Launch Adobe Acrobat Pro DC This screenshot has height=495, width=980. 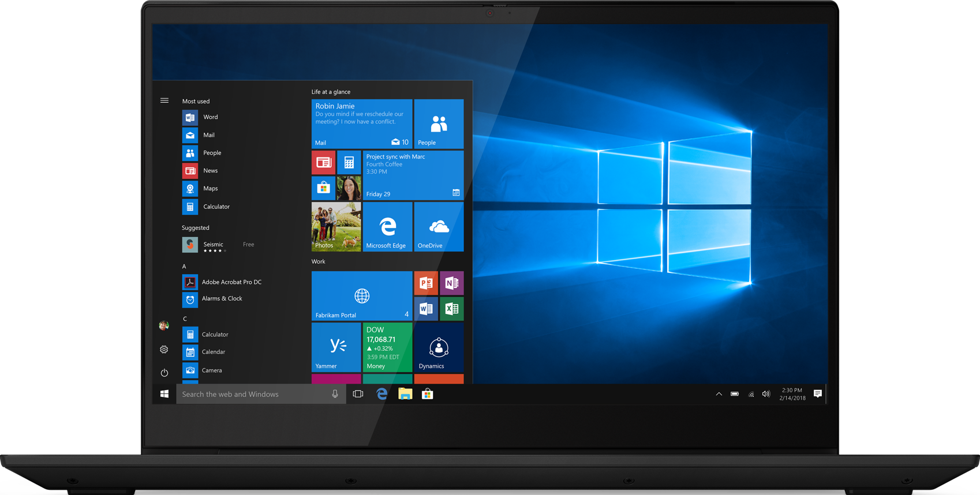223,282
